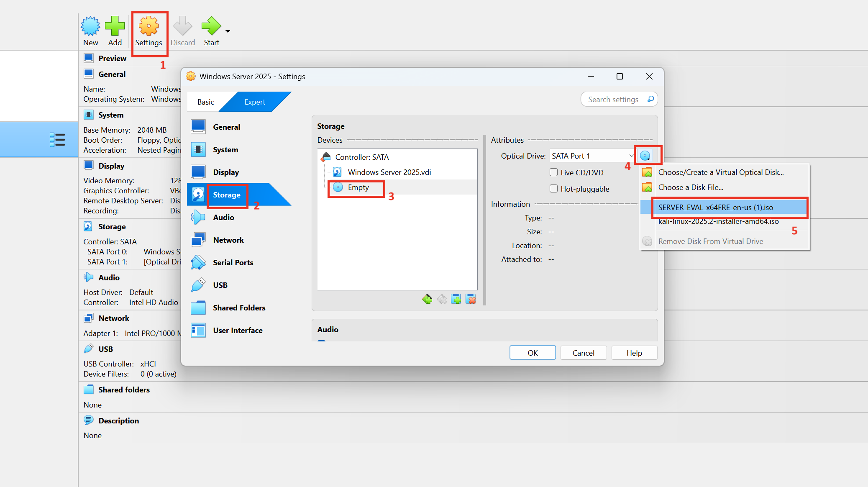Switch to the Basic tab
Screen dimensions: 868x487
205,102
